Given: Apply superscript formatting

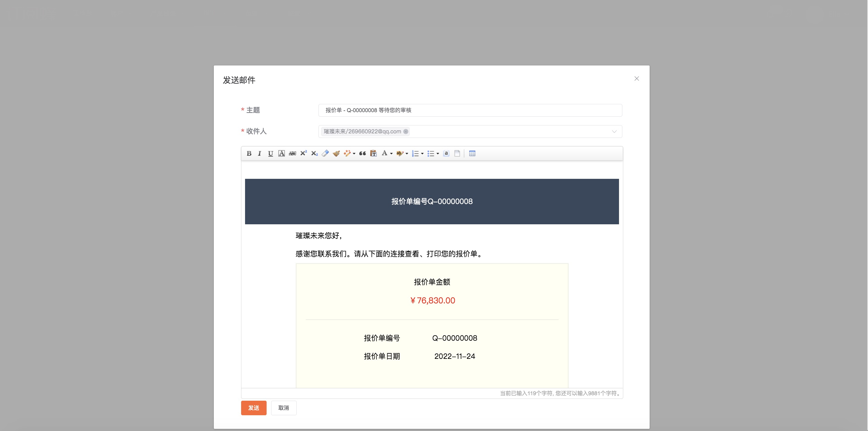Looking at the screenshot, I should pyautogui.click(x=303, y=153).
